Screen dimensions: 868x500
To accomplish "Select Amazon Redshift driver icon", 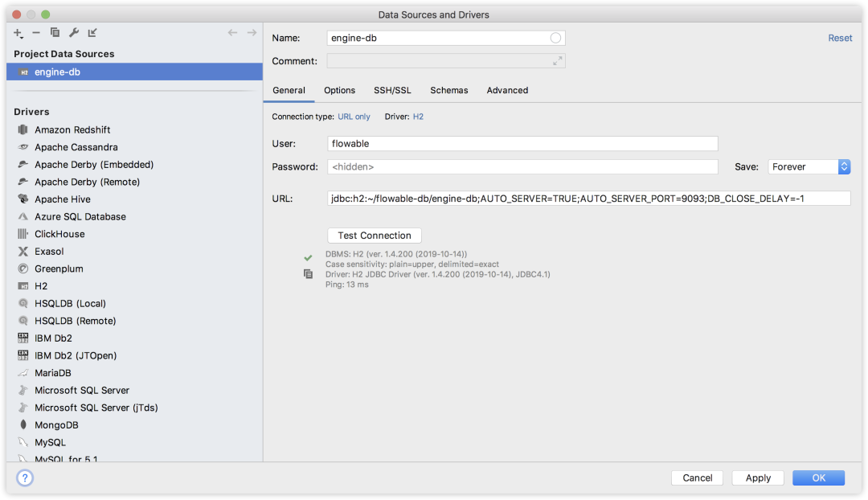I will pos(23,129).
